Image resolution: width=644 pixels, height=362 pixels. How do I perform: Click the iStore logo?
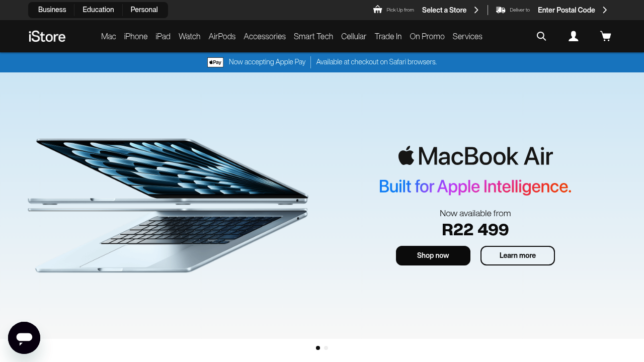click(x=47, y=36)
